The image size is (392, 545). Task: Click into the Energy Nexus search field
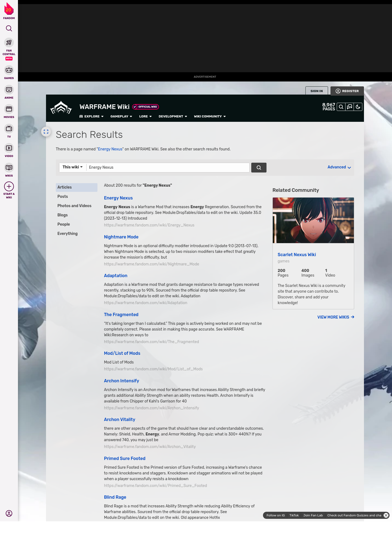coord(168,167)
